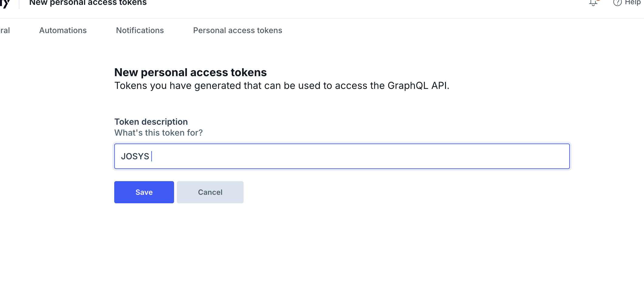Click the "What's this token for?" hint

click(158, 133)
